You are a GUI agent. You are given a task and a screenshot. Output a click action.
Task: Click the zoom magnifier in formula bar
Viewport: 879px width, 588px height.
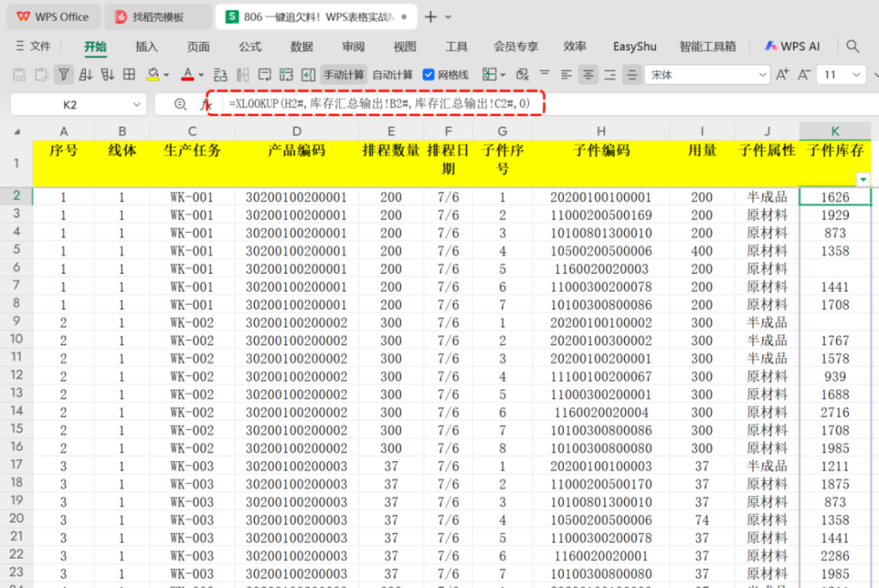pyautogui.click(x=180, y=104)
